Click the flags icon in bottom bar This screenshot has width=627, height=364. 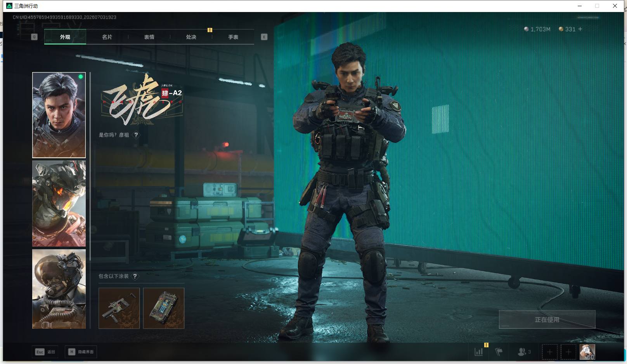pos(499,352)
